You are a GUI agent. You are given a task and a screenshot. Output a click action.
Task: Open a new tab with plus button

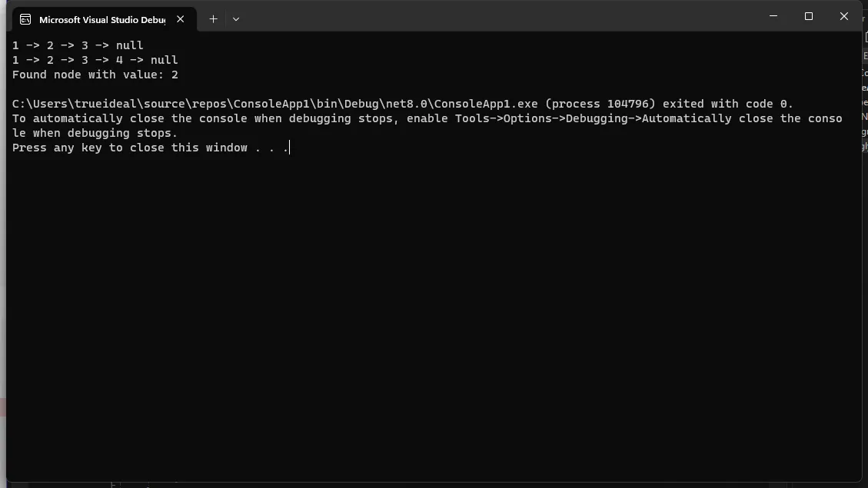[x=213, y=19]
